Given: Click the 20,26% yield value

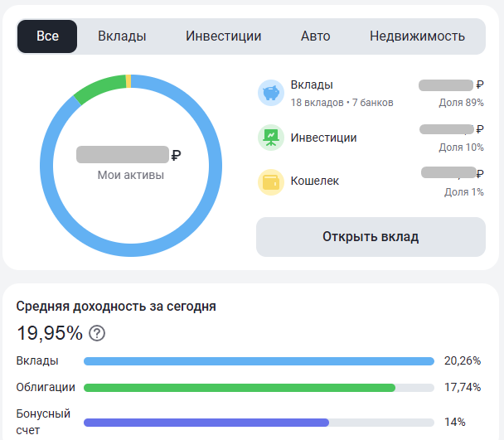Looking at the screenshot, I should [463, 361].
